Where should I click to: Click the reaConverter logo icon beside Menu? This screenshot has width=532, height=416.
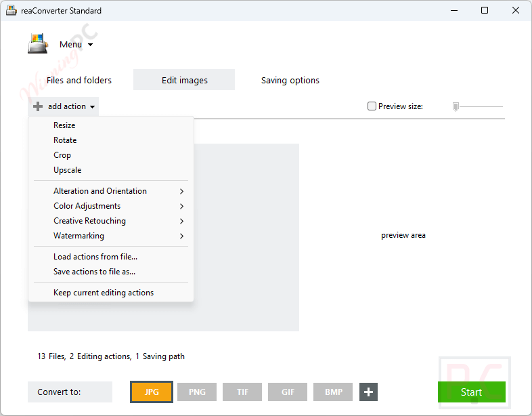[38, 44]
